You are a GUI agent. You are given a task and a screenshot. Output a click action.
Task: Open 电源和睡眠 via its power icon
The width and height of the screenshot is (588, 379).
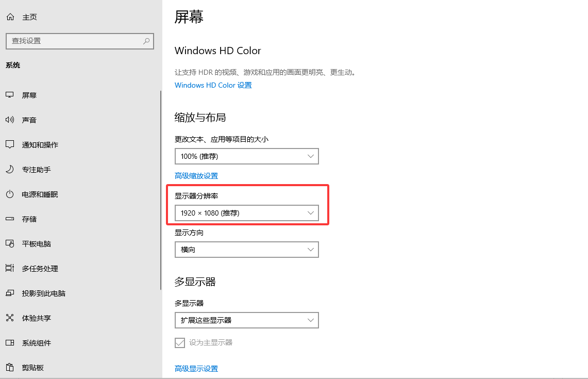click(10, 194)
